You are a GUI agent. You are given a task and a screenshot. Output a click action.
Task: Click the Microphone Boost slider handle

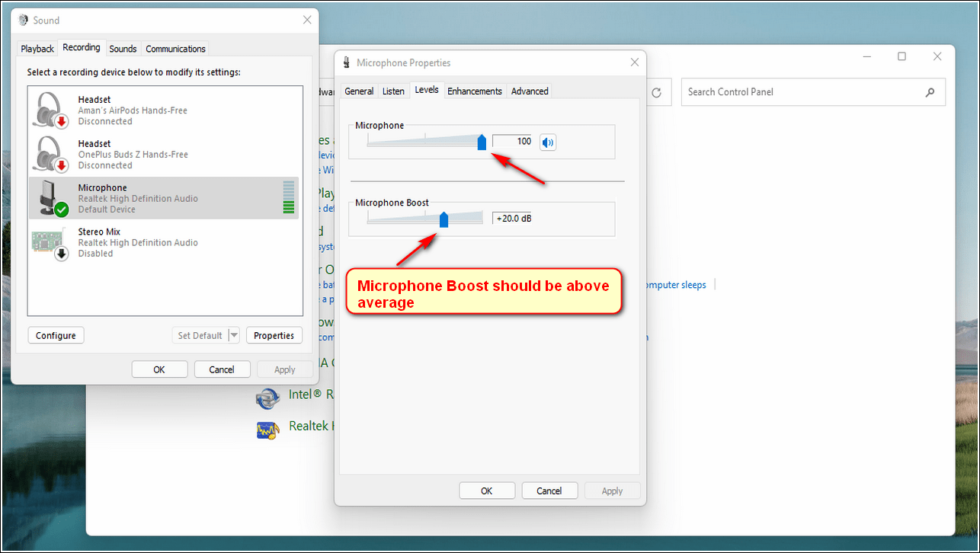[444, 219]
